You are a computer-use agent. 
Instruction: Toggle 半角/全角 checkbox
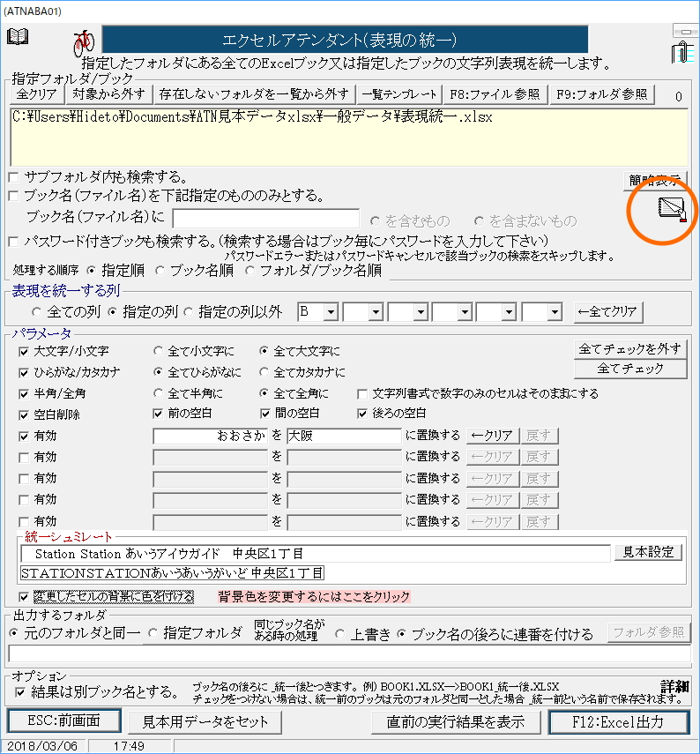coord(24,394)
